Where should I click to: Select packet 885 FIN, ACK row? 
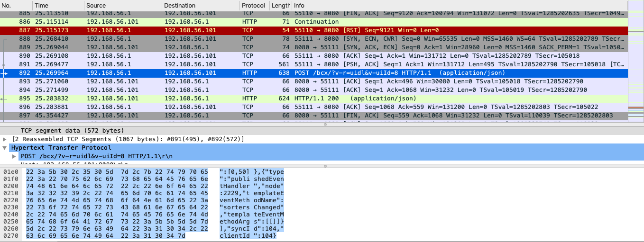[x=313, y=13]
